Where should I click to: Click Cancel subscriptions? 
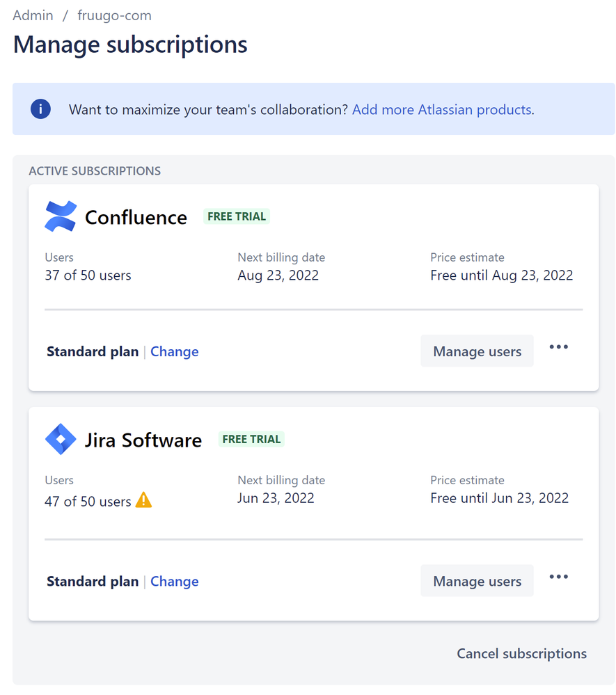tap(521, 653)
